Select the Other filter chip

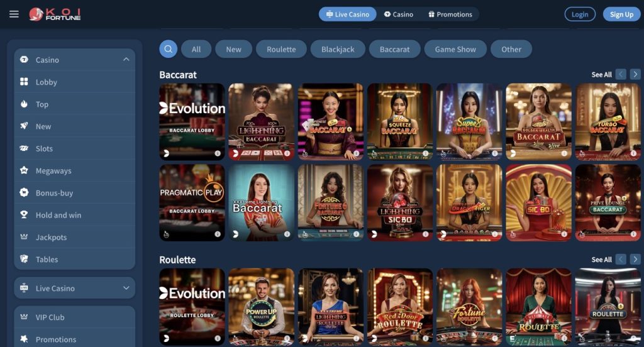click(511, 49)
